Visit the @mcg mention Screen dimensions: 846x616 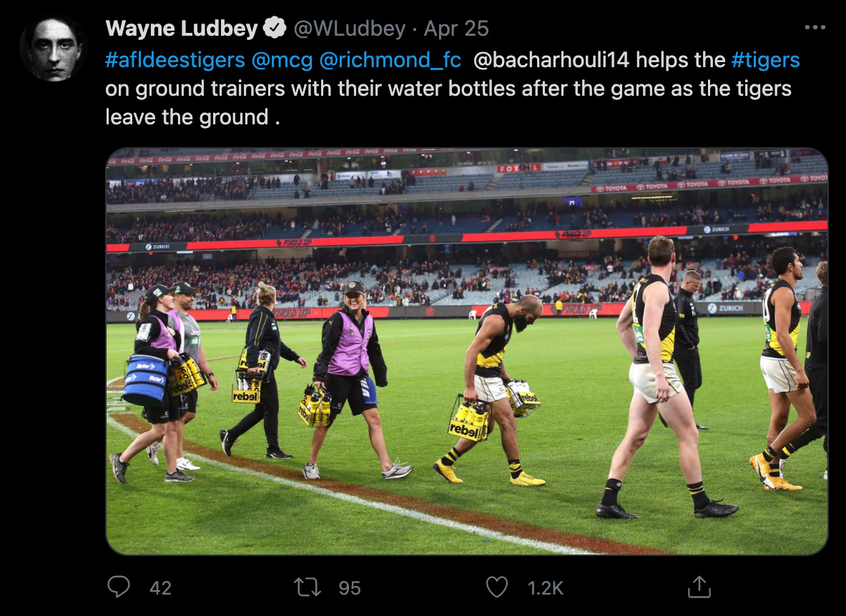[x=282, y=60]
